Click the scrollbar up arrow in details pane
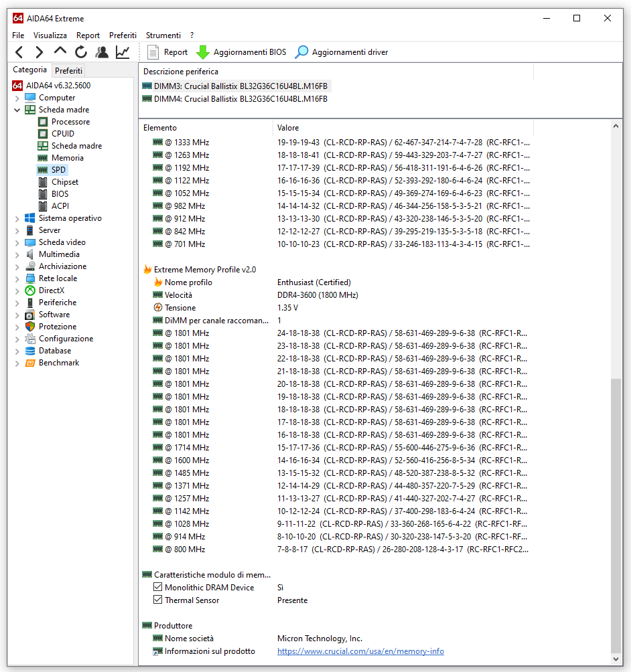Viewport: 631px width, 672px height. coord(616,126)
